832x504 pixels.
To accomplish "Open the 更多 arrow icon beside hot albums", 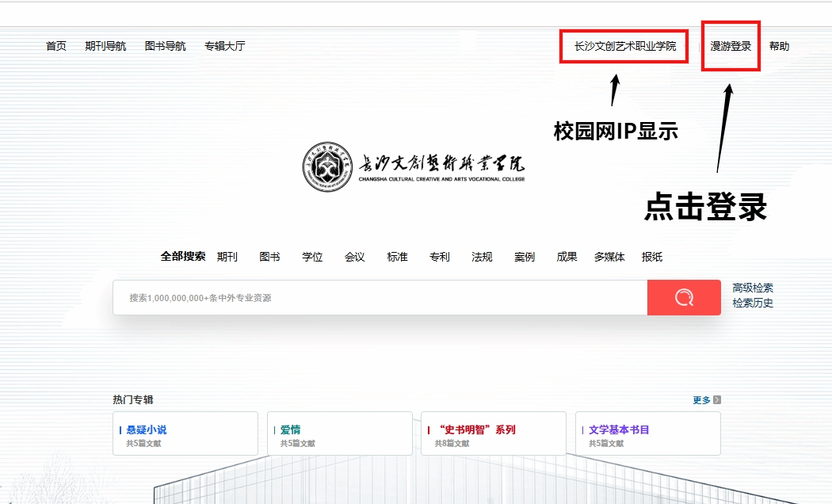I will coord(717,400).
